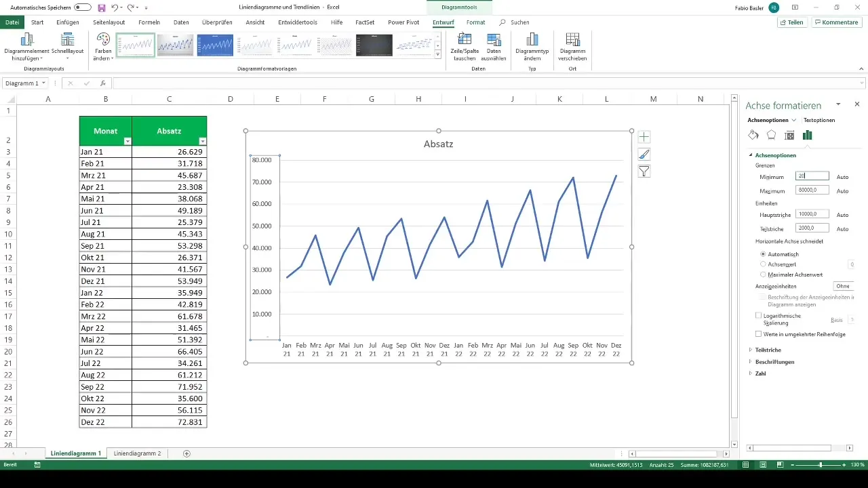Screen dimensions: 868x488
Task: Open the Einfügen ribbon tab
Action: pyautogui.click(x=68, y=22)
